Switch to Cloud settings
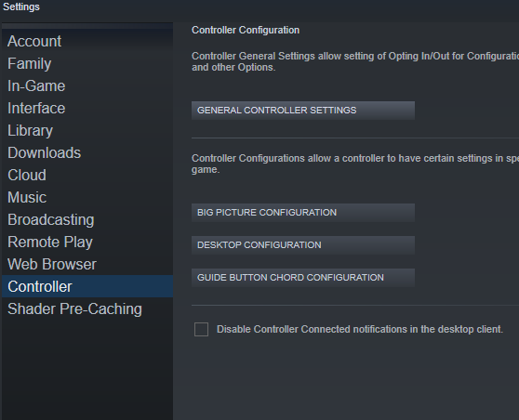Viewport: 519px width, 420px height. [87, 175]
